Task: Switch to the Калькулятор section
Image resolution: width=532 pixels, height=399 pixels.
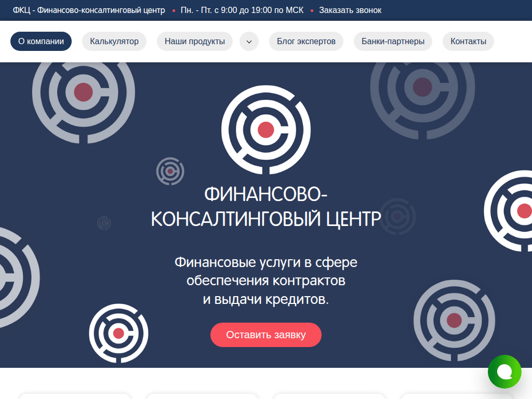Action: (x=114, y=42)
